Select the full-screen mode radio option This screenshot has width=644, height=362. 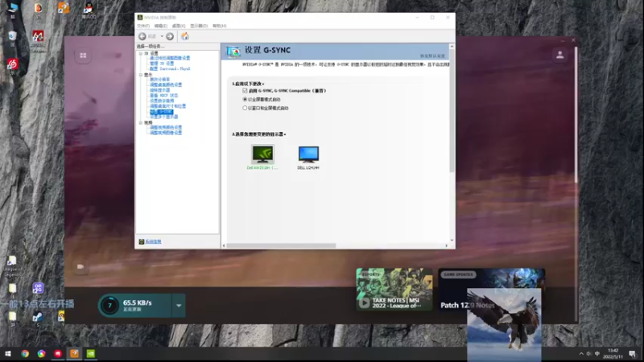[x=245, y=99]
